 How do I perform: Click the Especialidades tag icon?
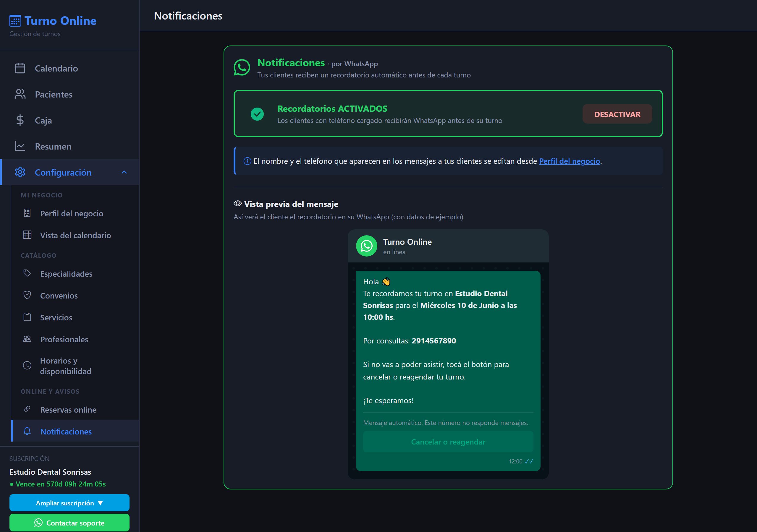click(28, 273)
